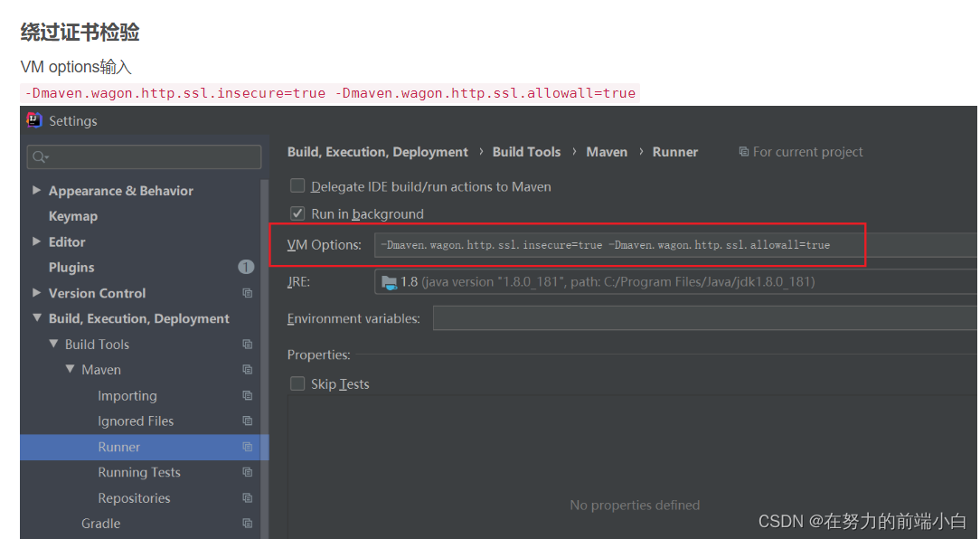Click the Environment variables input field

(x=705, y=318)
